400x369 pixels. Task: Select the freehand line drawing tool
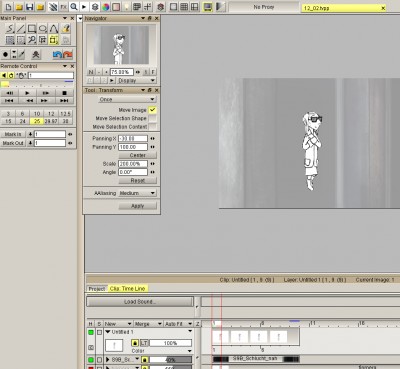click(x=10, y=29)
